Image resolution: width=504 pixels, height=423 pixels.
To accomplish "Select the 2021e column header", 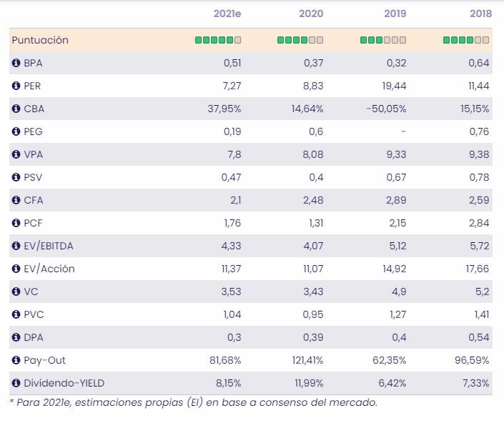I will click(x=227, y=14).
